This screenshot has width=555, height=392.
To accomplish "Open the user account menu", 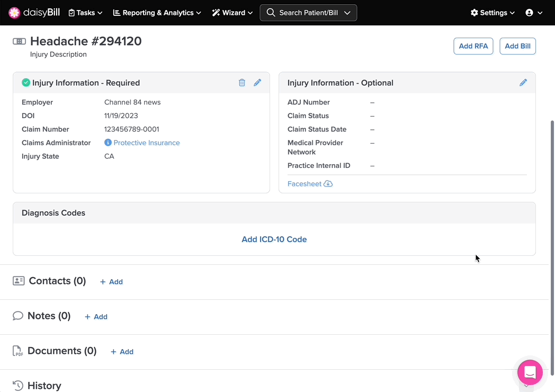I will [534, 13].
